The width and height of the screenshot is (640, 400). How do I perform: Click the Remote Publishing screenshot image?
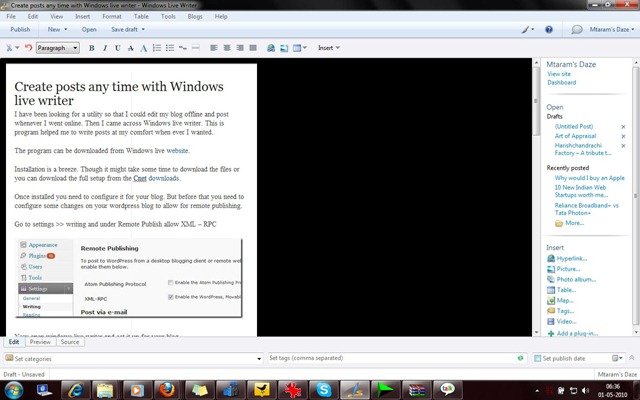click(x=129, y=278)
